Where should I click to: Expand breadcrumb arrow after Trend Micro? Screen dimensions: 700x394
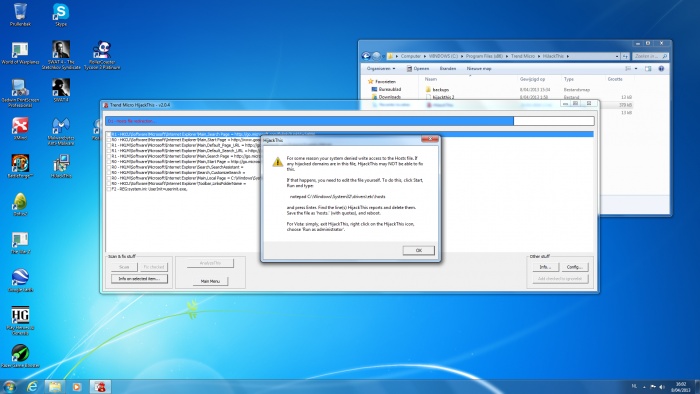(539, 56)
